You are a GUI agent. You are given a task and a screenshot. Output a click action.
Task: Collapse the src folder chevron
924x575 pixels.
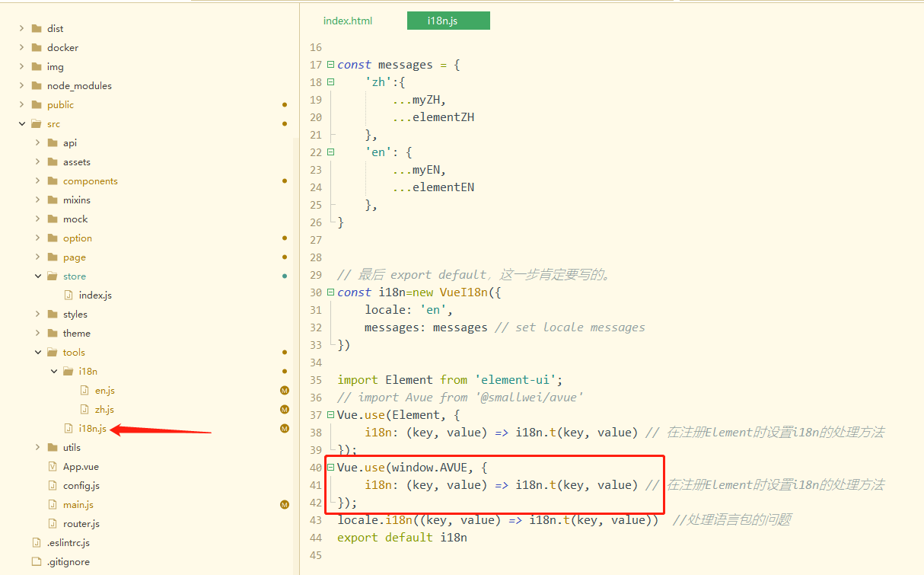[22, 123]
